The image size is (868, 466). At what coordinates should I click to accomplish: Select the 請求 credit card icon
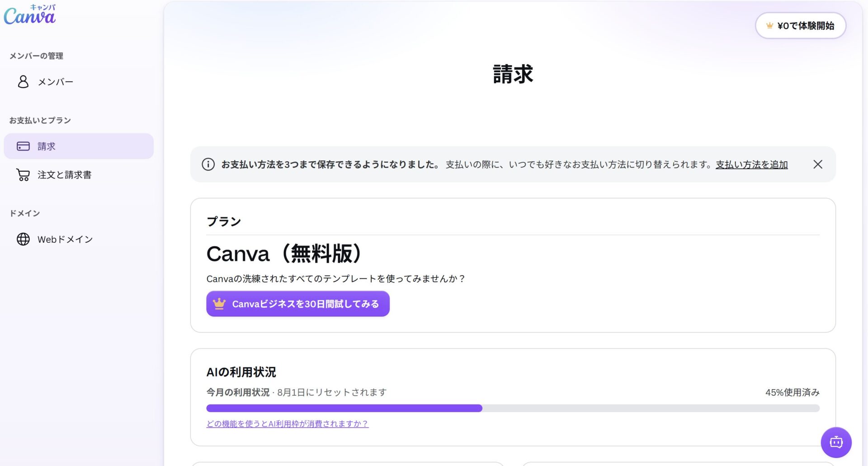(x=23, y=146)
